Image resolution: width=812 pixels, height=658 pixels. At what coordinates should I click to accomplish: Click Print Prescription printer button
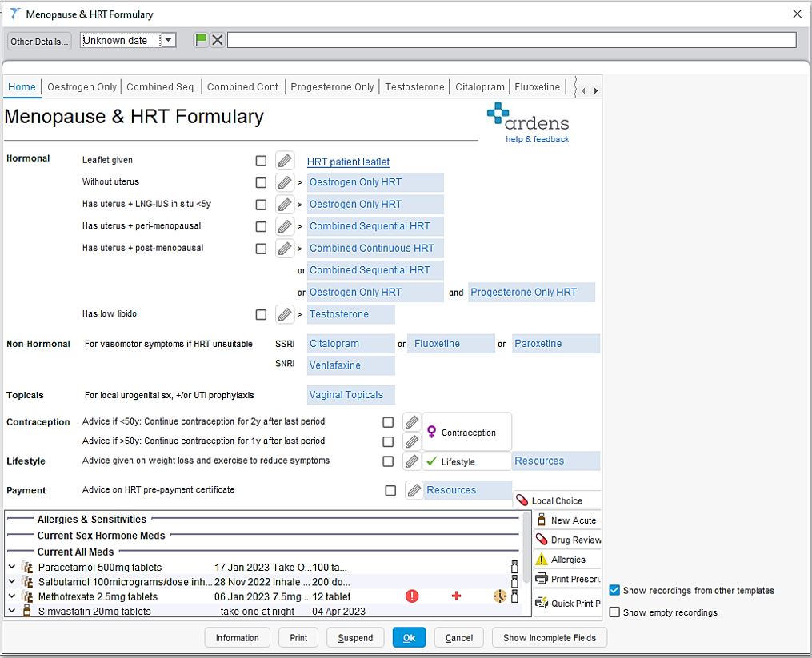(567, 579)
